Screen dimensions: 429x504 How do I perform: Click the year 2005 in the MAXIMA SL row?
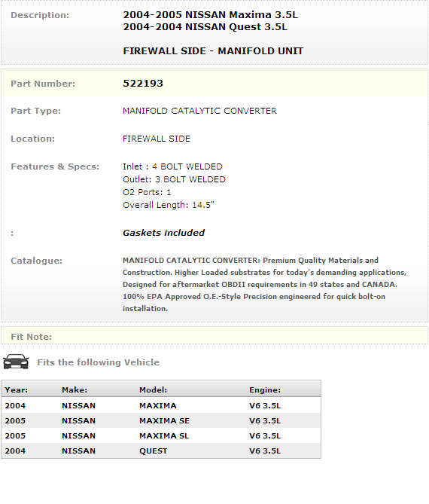[15, 436]
